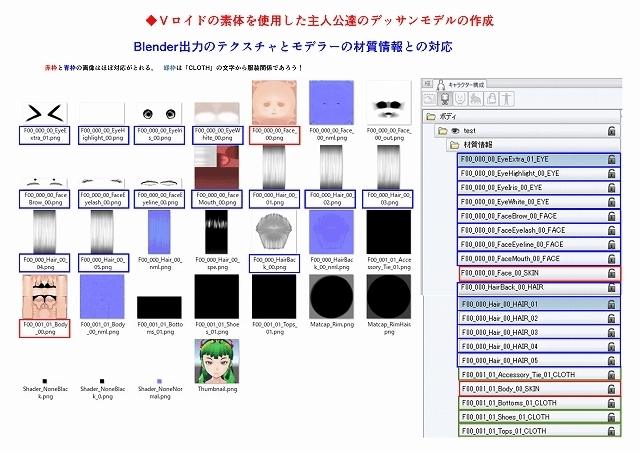The width and height of the screenshot is (640, 453).
Task: Select the accessory bag icon in panel toolbar
Action: point(491,99)
